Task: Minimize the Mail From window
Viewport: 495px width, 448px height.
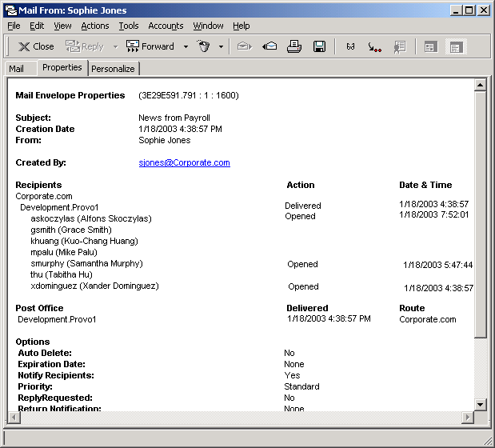Action: (x=456, y=10)
